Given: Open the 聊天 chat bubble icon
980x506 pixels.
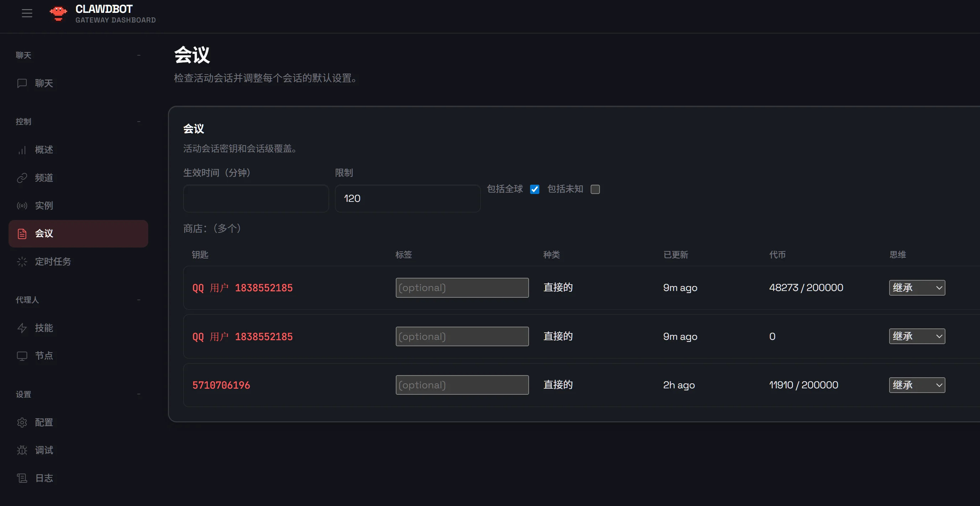Looking at the screenshot, I should 22,83.
